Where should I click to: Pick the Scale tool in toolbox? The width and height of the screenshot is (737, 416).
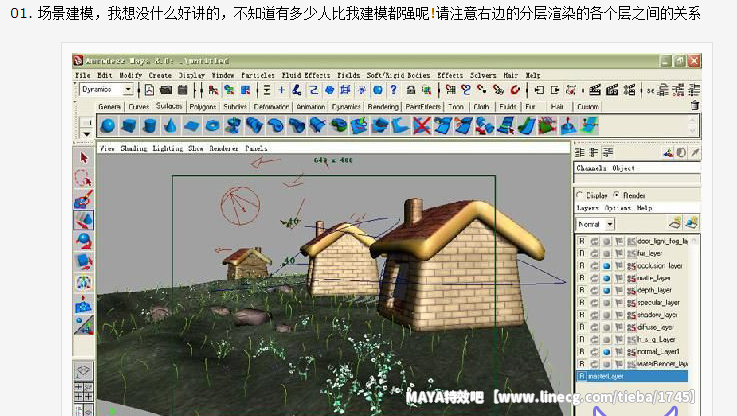point(84,261)
